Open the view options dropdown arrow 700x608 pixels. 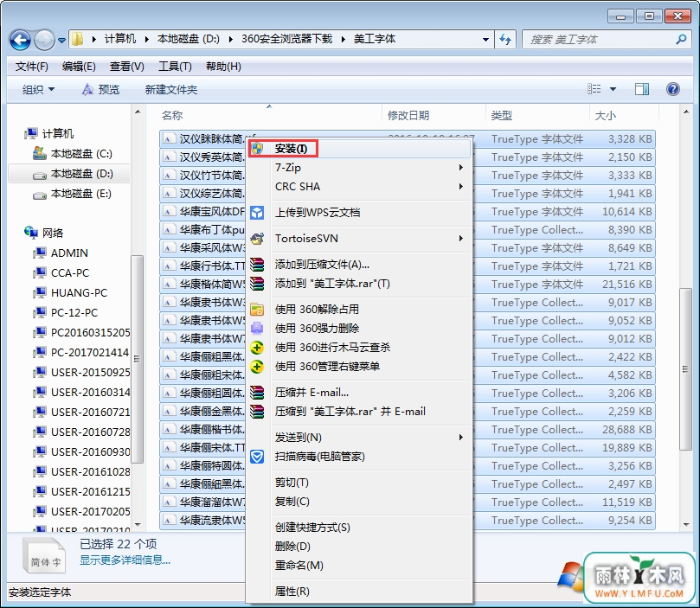tap(613, 89)
